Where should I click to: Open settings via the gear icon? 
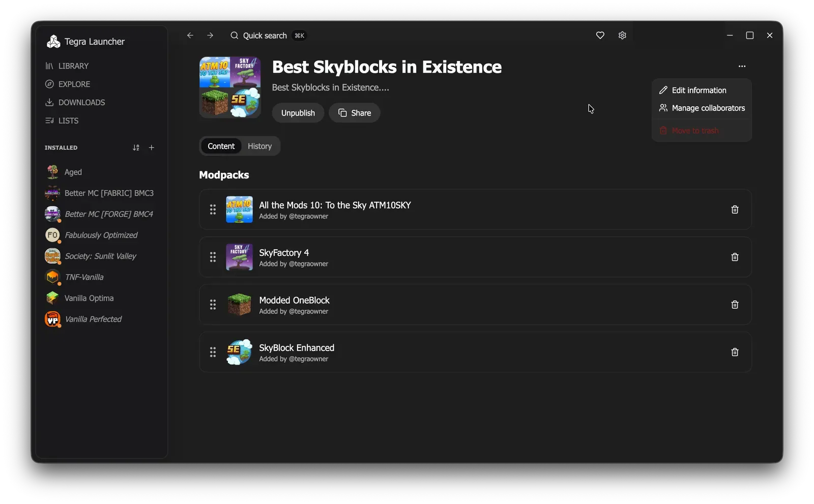622,35
